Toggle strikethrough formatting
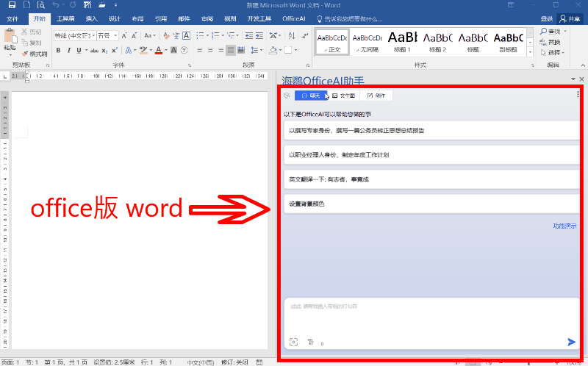The image size is (588, 366). [94, 50]
